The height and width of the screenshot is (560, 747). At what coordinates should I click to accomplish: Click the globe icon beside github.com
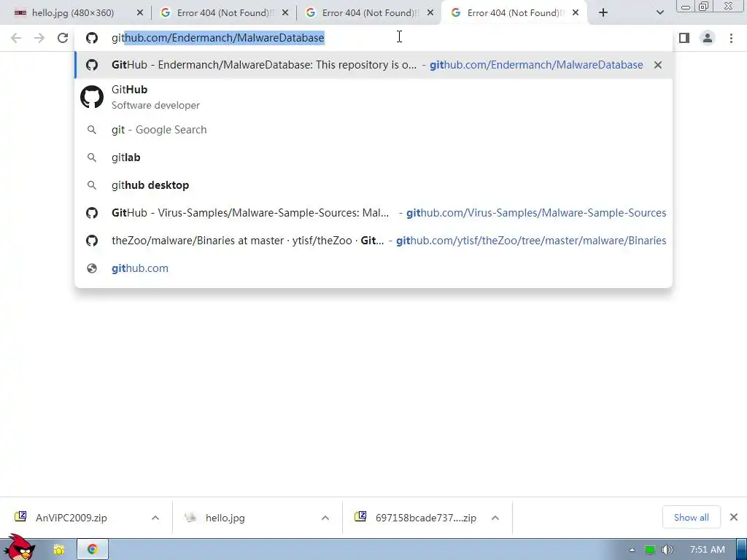92,268
